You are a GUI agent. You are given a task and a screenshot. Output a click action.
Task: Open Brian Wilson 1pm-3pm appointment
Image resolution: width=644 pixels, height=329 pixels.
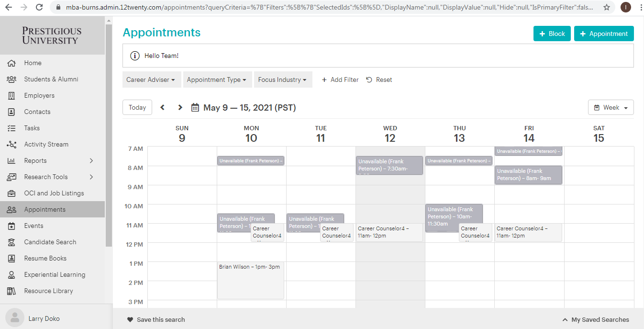coord(250,280)
